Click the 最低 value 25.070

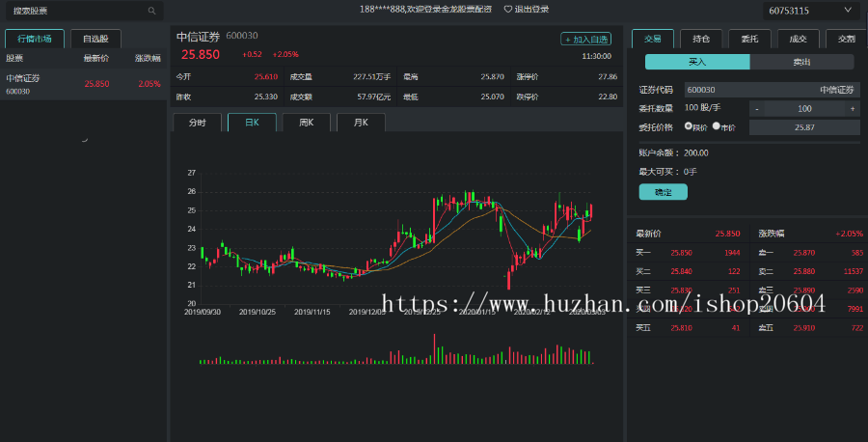492,97
